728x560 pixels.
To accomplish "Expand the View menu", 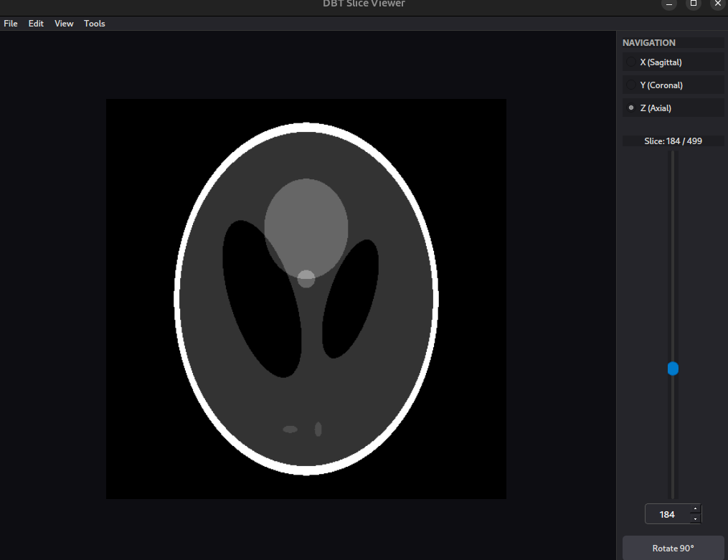I will point(64,24).
